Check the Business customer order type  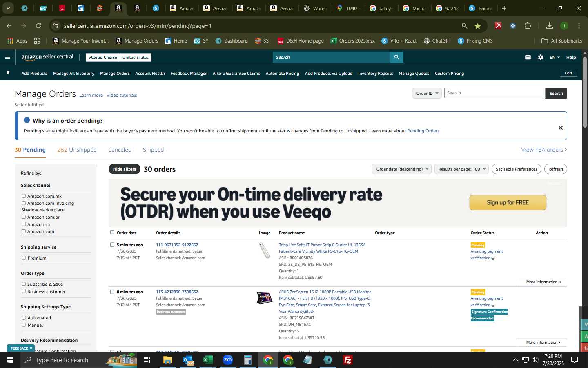click(x=24, y=291)
